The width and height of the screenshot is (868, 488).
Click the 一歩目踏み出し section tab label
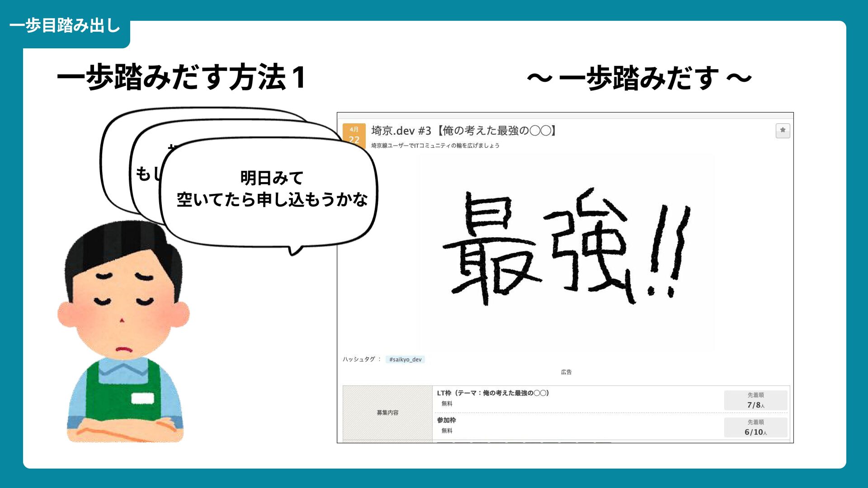65,26
